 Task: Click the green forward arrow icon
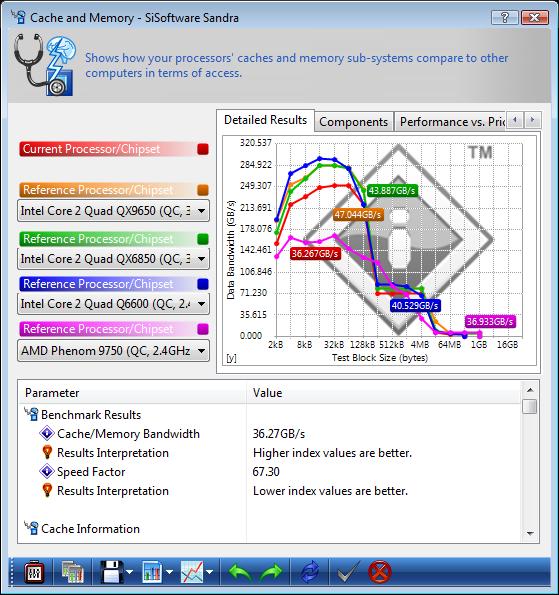(271, 572)
